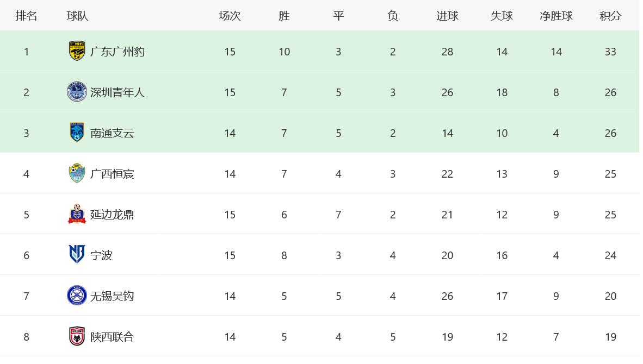Click the 33 points value for 广东广州豹

tap(610, 52)
